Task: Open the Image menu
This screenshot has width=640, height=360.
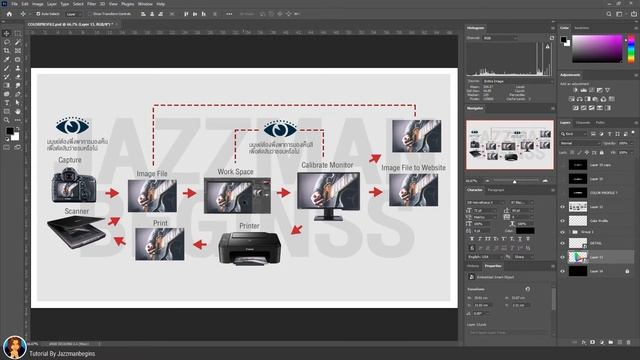Action: [x=38, y=4]
